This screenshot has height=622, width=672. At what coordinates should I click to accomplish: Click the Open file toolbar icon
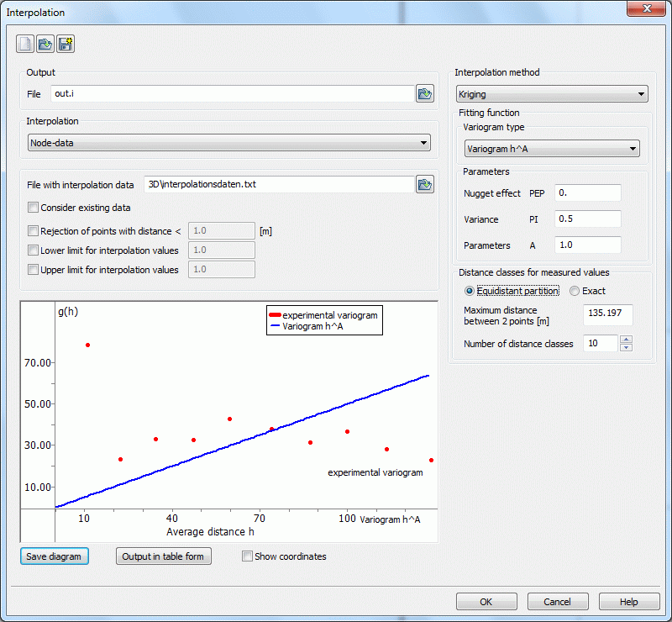pyautogui.click(x=45, y=44)
